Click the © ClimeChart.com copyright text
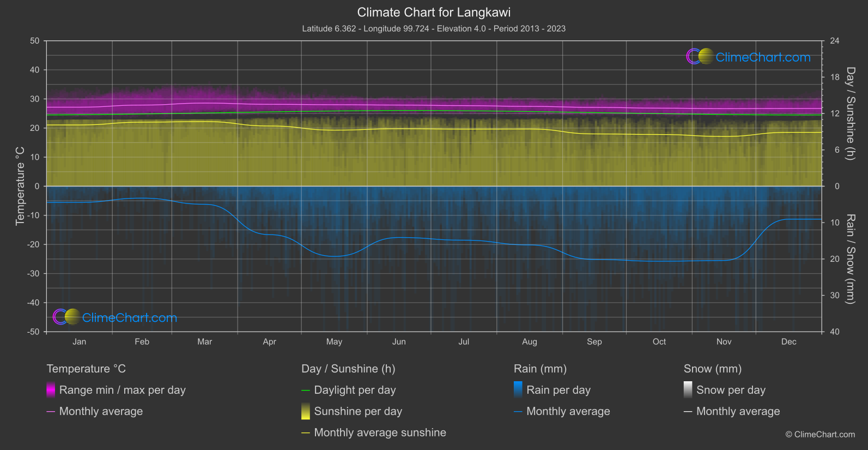Viewport: 868px width, 450px height. 820,434
